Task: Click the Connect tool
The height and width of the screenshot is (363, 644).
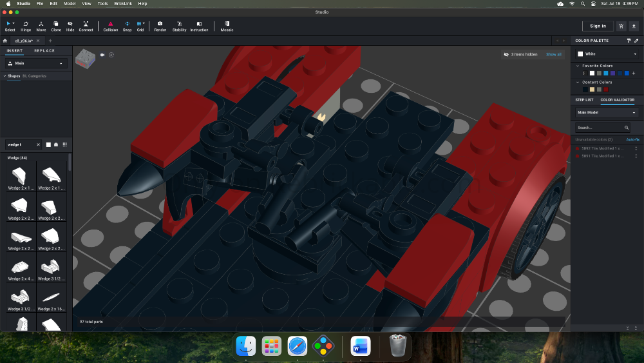Action: [x=86, y=26]
